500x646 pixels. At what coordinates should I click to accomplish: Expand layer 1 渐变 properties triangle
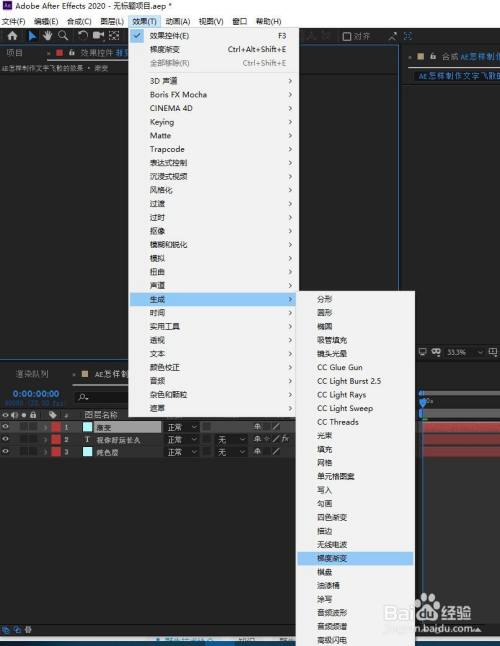(x=45, y=427)
